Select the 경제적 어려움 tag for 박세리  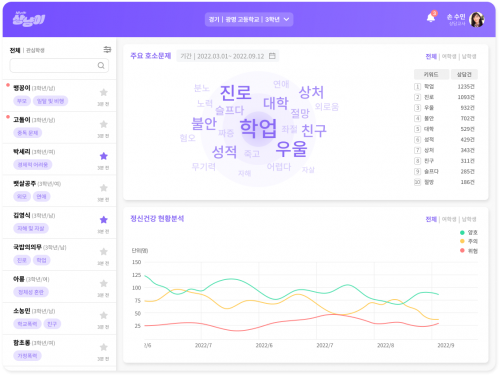coord(33,165)
